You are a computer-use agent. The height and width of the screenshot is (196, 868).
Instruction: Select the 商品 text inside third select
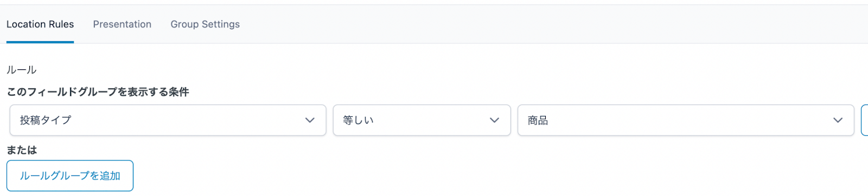[x=538, y=120]
